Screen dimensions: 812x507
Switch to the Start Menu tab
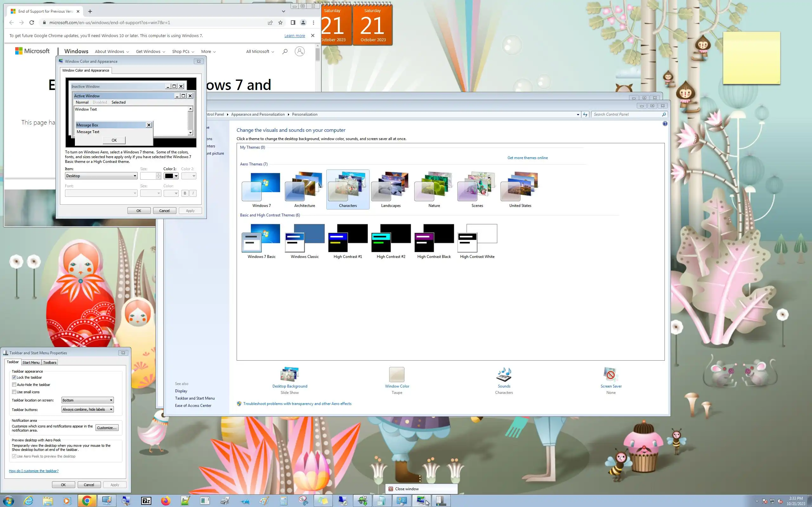(31, 363)
